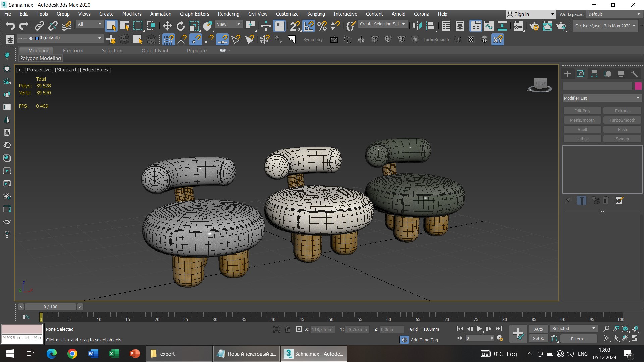Expand the Create Selection Set dropdown

(382, 24)
